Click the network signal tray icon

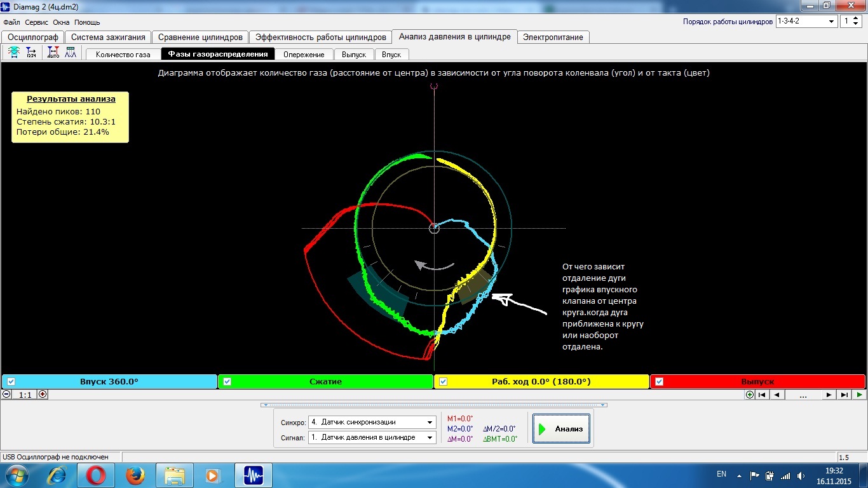785,475
